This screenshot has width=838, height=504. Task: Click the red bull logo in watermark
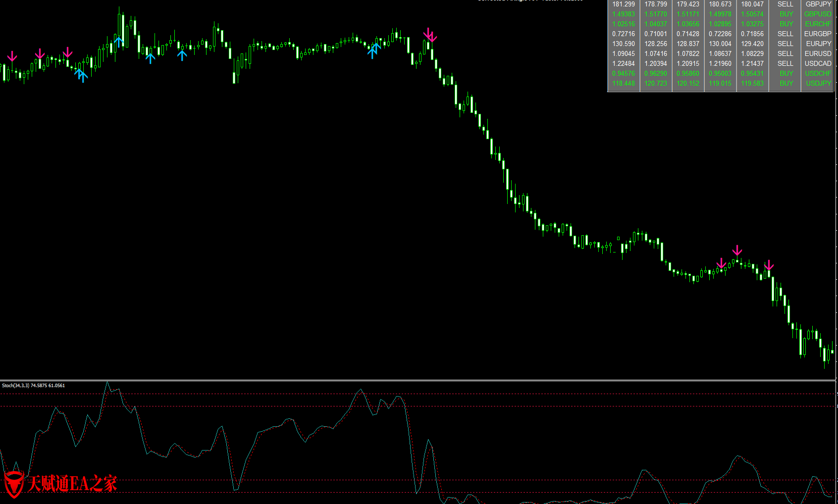tap(13, 484)
